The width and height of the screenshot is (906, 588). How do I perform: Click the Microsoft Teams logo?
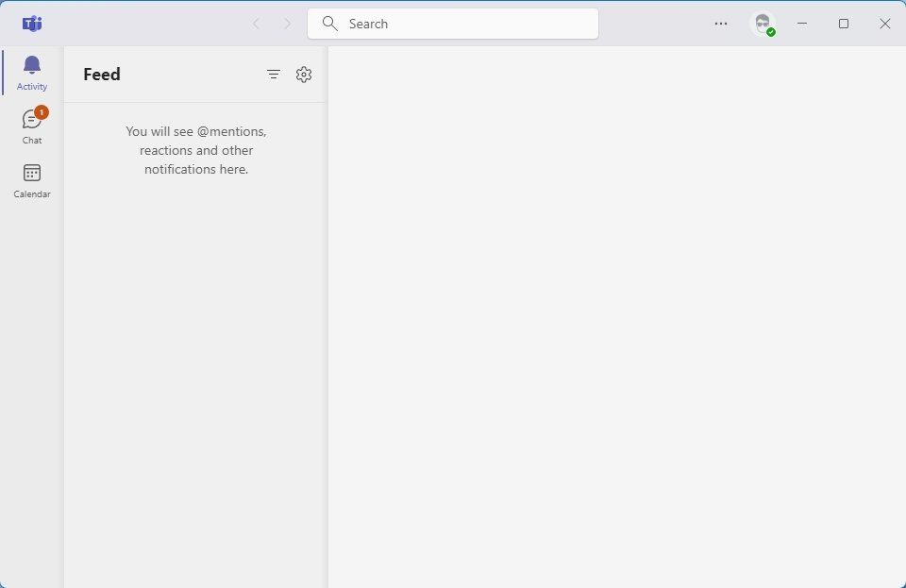(31, 24)
